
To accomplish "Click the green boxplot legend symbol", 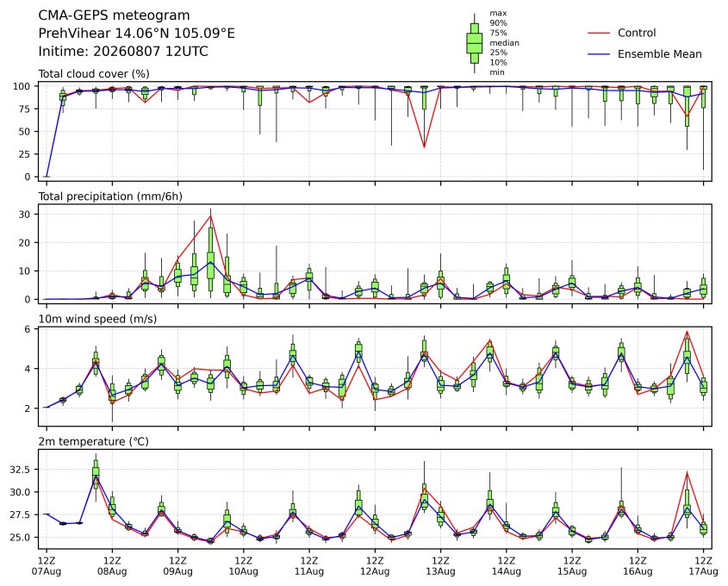I will pos(474,43).
